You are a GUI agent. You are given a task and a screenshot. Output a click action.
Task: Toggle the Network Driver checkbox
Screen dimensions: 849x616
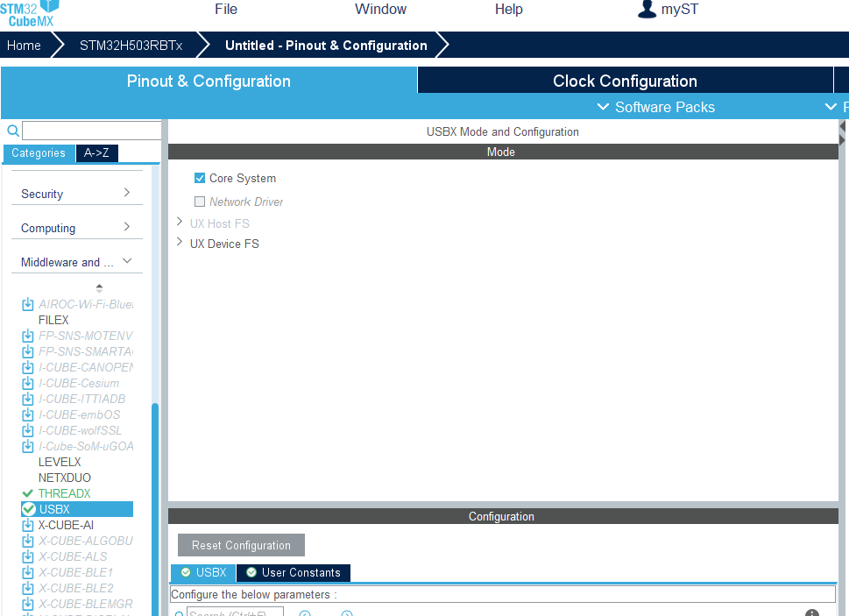point(200,202)
